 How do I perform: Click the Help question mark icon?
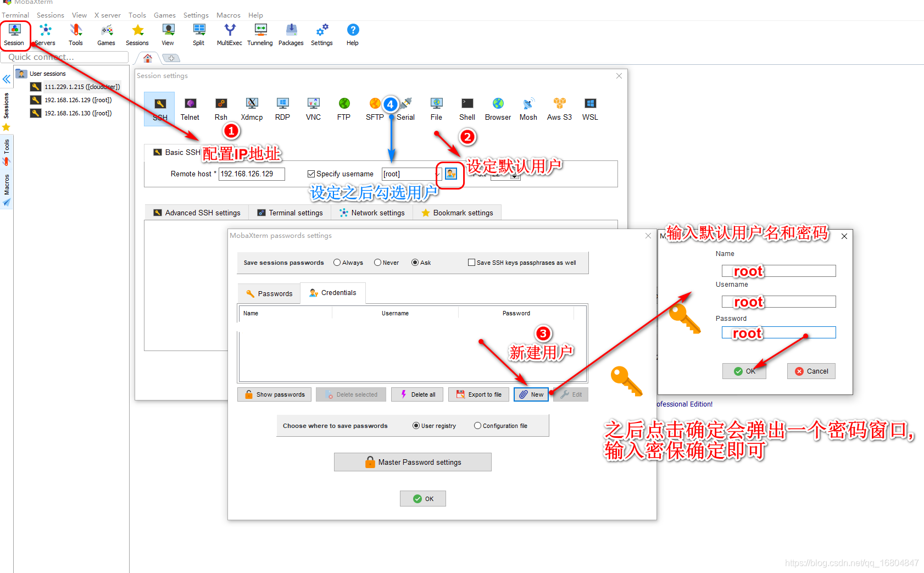coord(353,35)
